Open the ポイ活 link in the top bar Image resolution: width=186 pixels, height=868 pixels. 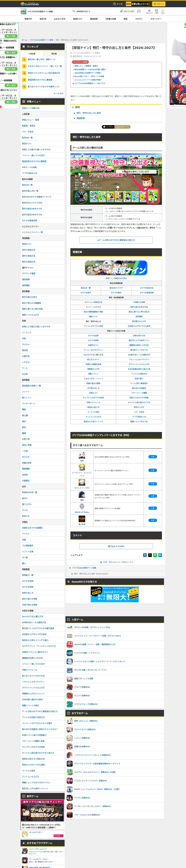coord(118,4)
